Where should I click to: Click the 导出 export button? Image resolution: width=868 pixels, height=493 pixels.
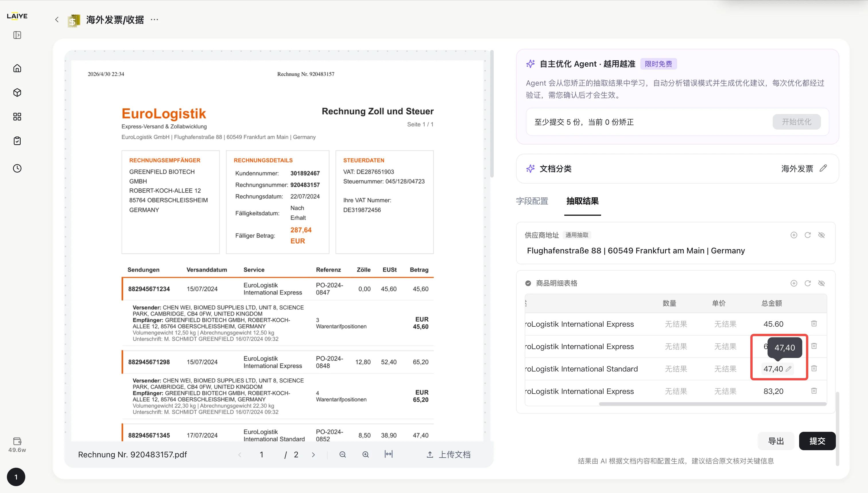776,441
